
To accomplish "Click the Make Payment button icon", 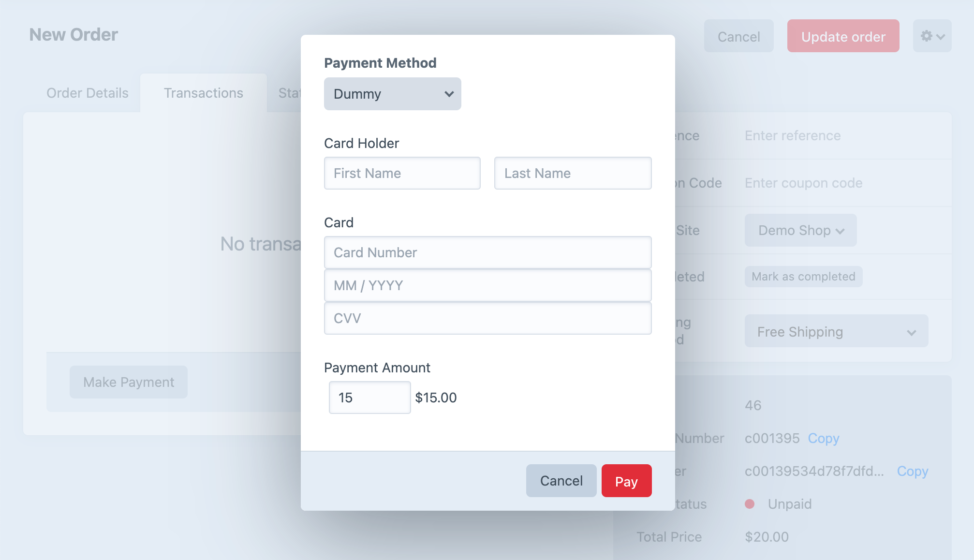I will coord(129,382).
